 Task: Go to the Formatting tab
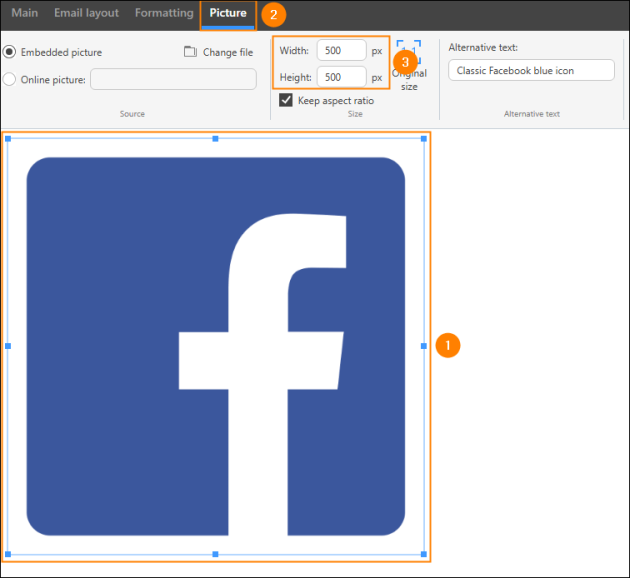coord(164,13)
